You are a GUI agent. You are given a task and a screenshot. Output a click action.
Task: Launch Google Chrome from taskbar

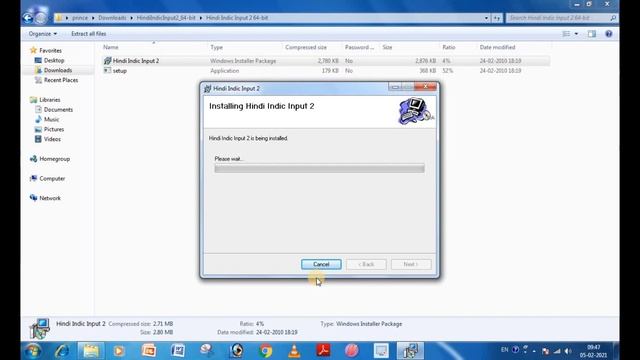point(265,351)
